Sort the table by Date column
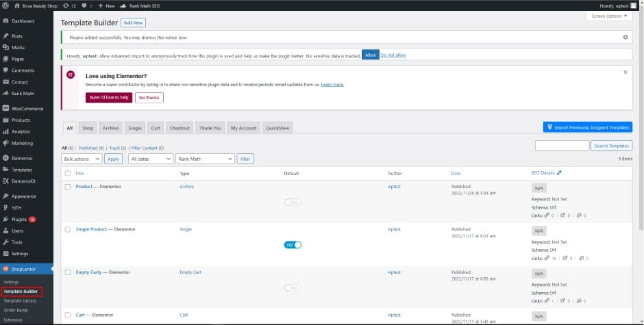644x325 pixels. pos(456,174)
